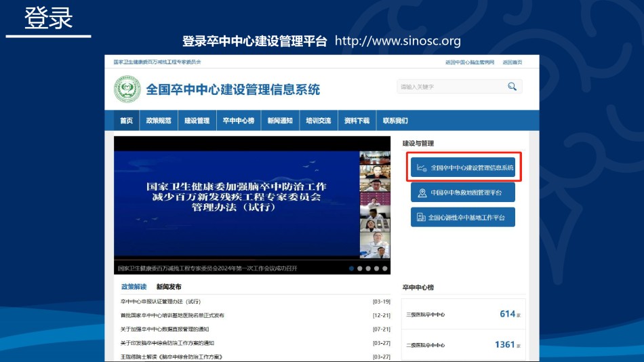Open the 政策规范 navigation item

(159, 121)
